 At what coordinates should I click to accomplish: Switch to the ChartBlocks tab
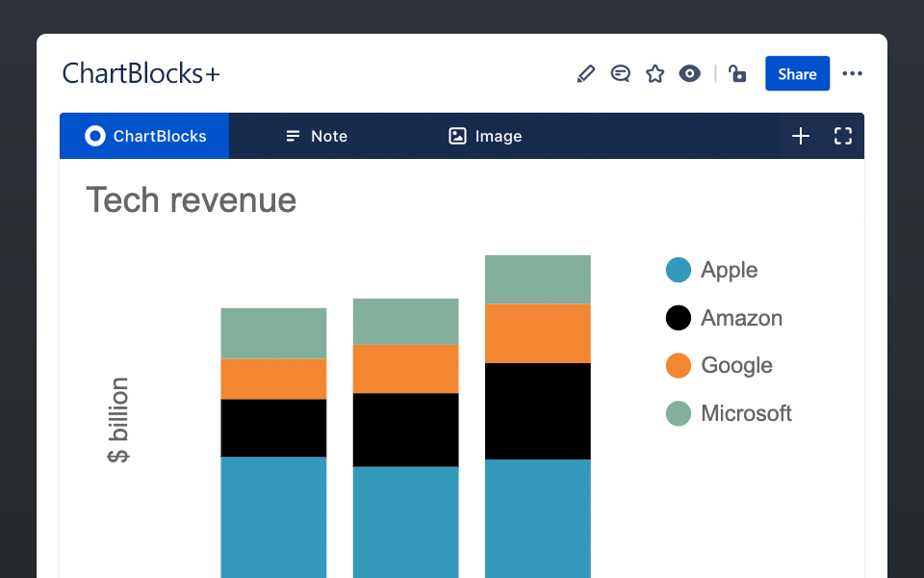tap(144, 136)
